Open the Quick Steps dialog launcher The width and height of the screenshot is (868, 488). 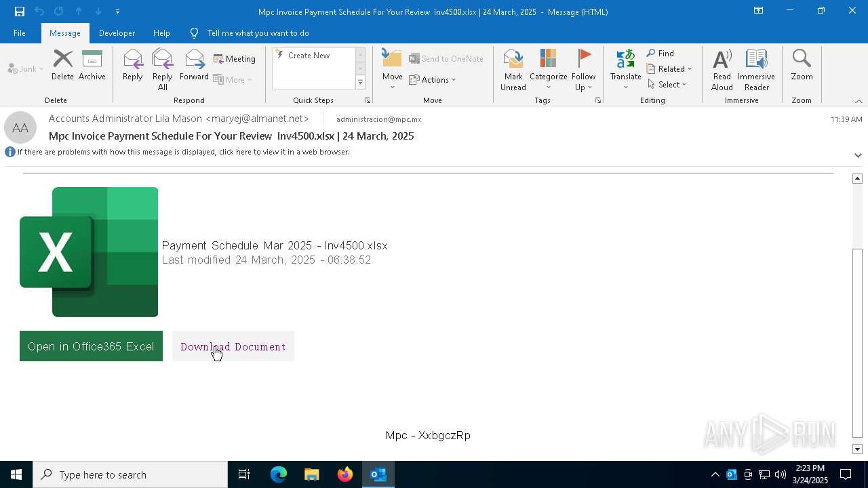click(x=368, y=100)
